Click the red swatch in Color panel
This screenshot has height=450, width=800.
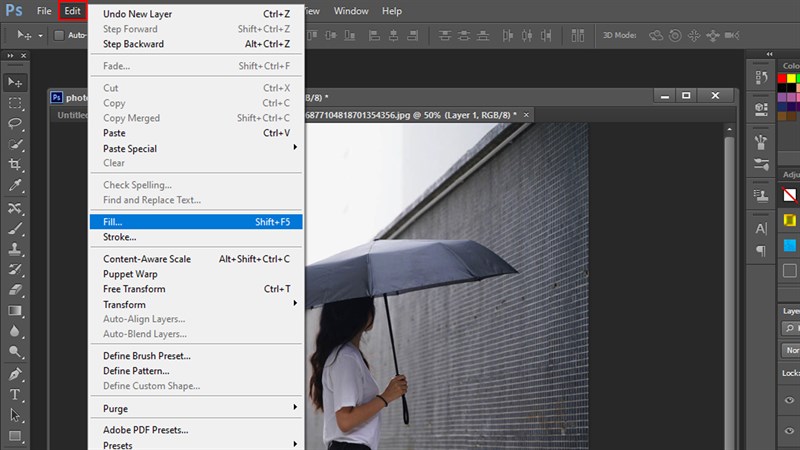click(782, 79)
